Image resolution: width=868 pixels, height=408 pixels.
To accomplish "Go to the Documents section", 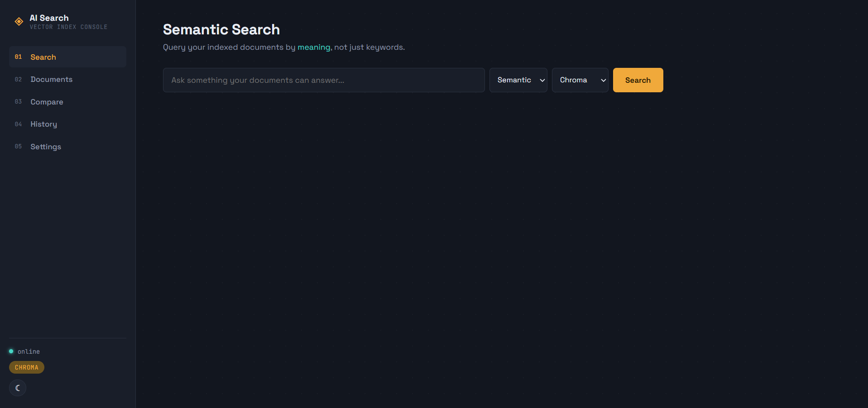I will tap(67, 79).
